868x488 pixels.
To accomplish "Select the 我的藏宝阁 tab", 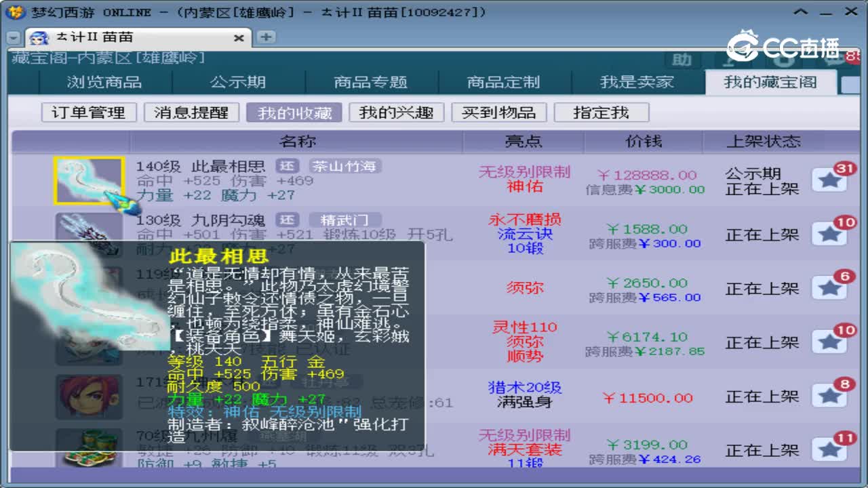I will (x=770, y=82).
